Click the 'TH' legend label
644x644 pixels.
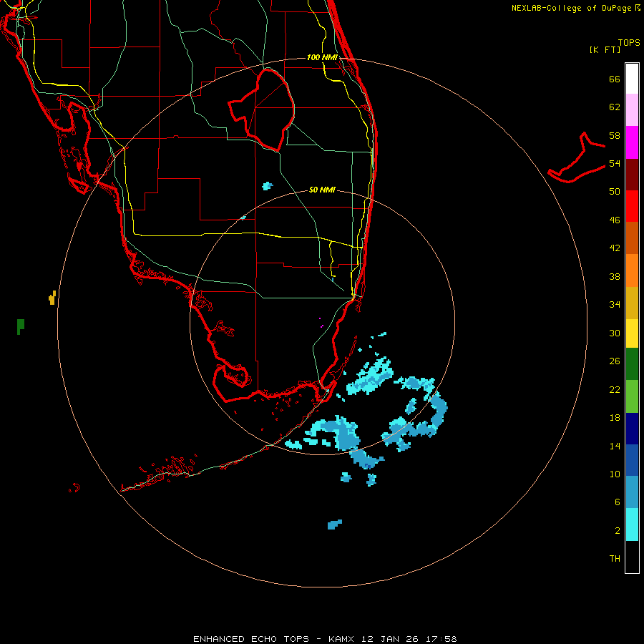(x=615, y=559)
